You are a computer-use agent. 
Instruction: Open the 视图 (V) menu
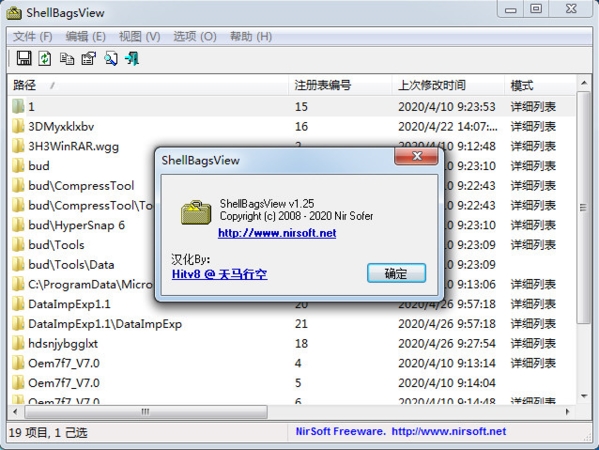tap(139, 36)
